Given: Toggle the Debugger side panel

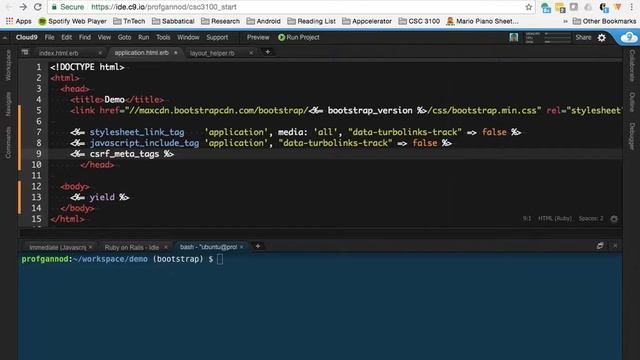Looking at the screenshot, I should (x=632, y=136).
